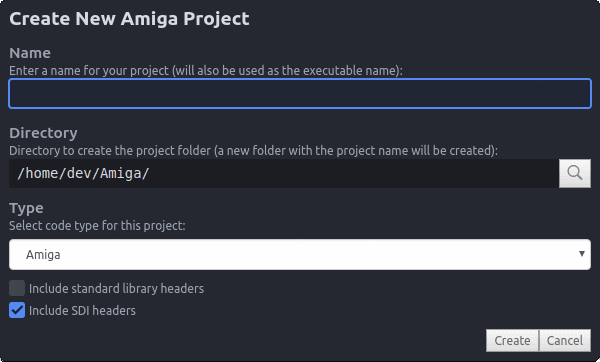Create the new Amiga project
The height and width of the screenshot is (362, 600).
[x=512, y=340]
